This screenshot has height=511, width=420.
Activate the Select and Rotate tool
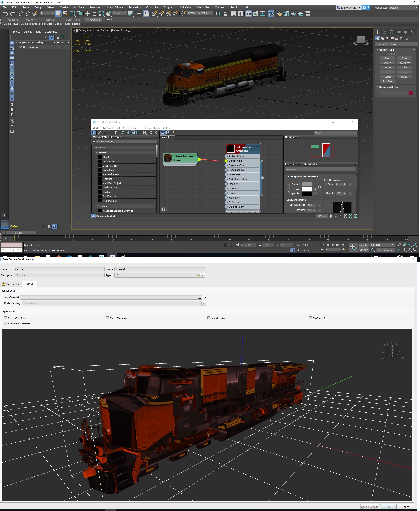point(95,14)
